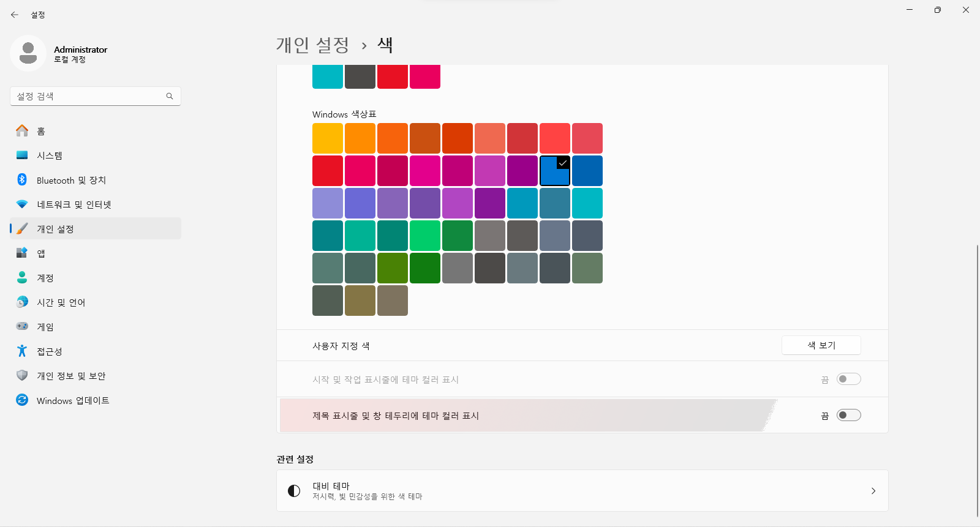Image resolution: width=980 pixels, height=527 pixels.
Task: Click the 대비 테마 half-circle icon
Action: tap(294, 491)
